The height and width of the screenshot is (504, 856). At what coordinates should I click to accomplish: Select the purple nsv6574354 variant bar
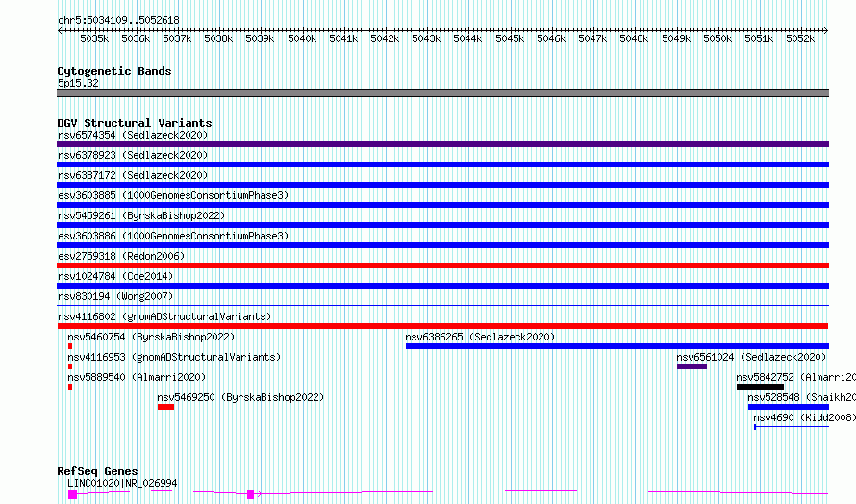[x=442, y=144]
